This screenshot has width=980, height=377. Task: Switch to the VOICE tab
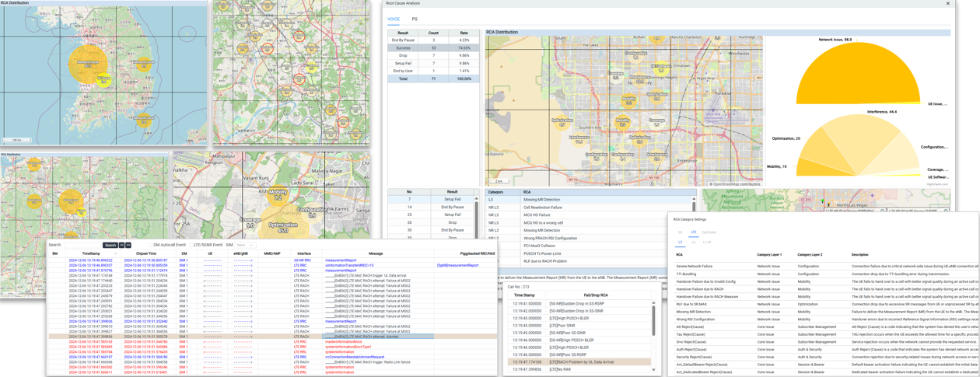[x=394, y=19]
